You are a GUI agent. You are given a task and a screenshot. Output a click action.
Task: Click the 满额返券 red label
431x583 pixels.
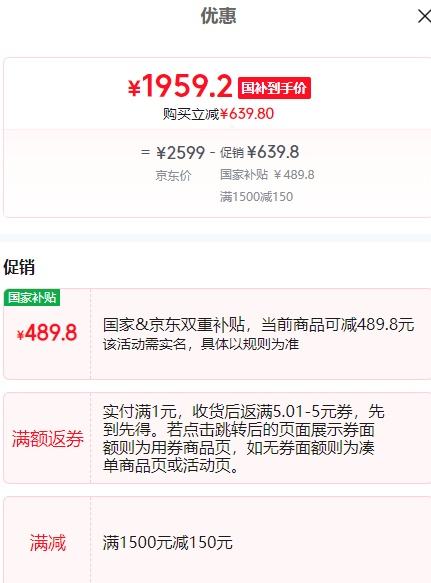pos(48,439)
